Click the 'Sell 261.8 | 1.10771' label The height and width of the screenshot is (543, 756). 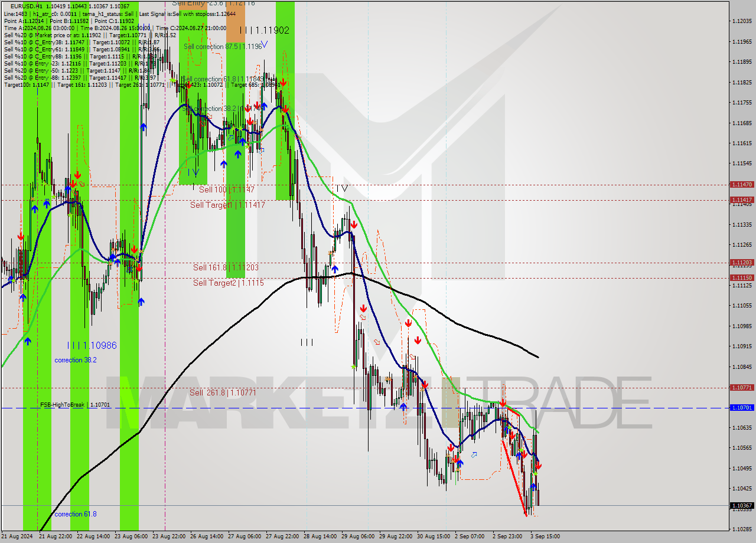coord(223,392)
